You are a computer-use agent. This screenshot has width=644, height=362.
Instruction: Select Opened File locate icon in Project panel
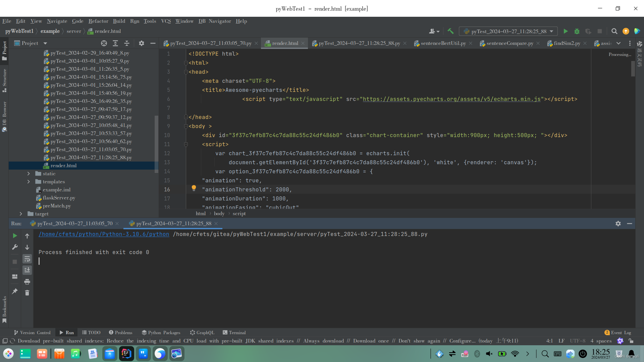tap(104, 43)
